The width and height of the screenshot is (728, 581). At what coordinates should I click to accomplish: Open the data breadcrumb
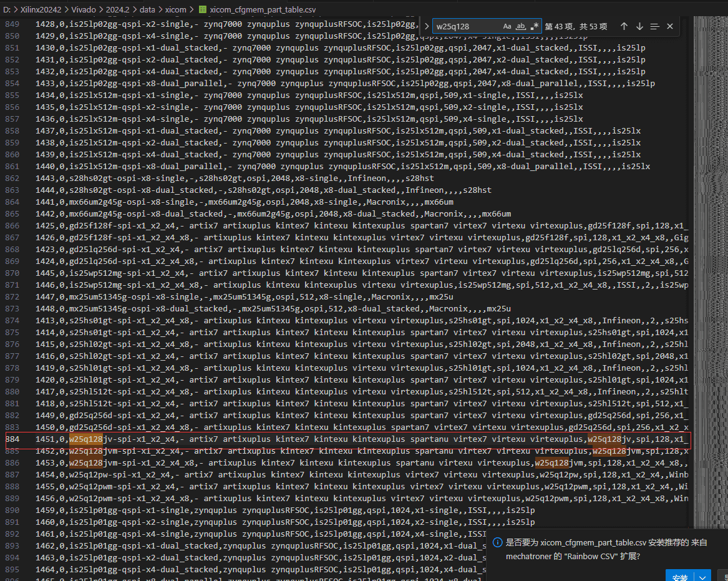pyautogui.click(x=147, y=9)
